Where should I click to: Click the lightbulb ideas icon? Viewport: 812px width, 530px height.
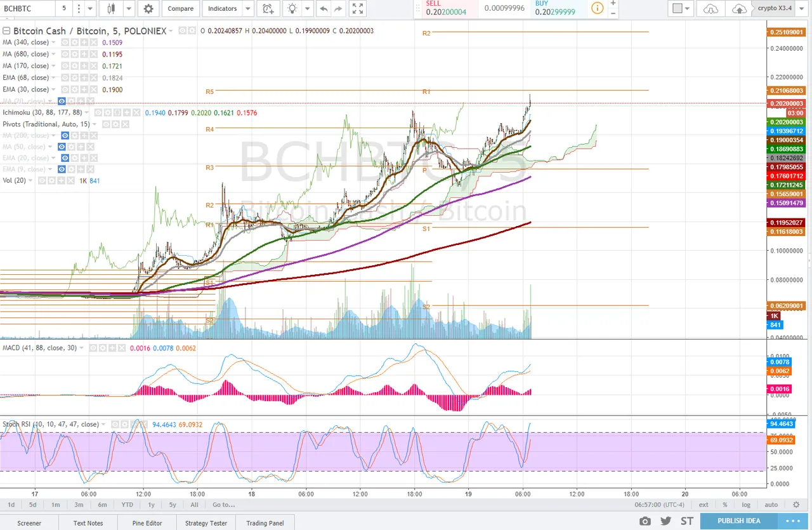tap(292, 9)
